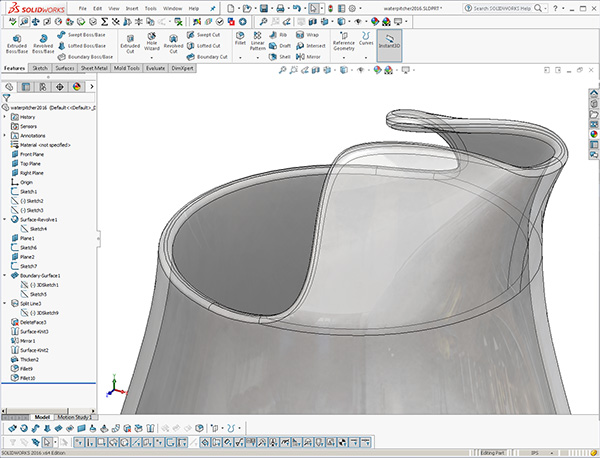Click the Swept Boss/Base tool
600x458 pixels.
(x=81, y=35)
